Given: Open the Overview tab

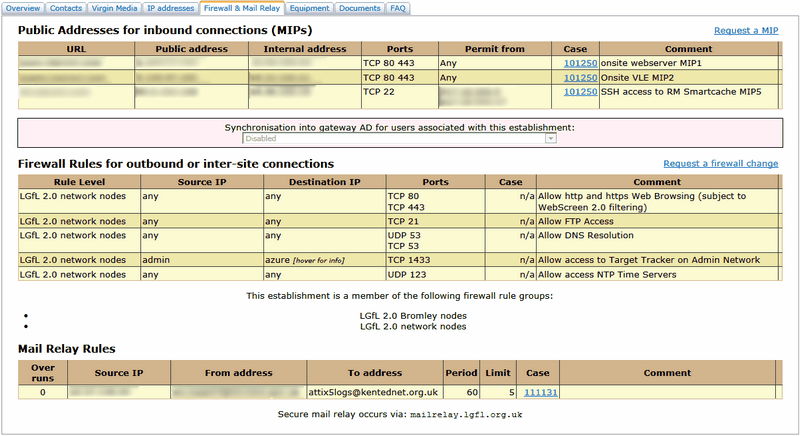Looking at the screenshot, I should pos(23,8).
